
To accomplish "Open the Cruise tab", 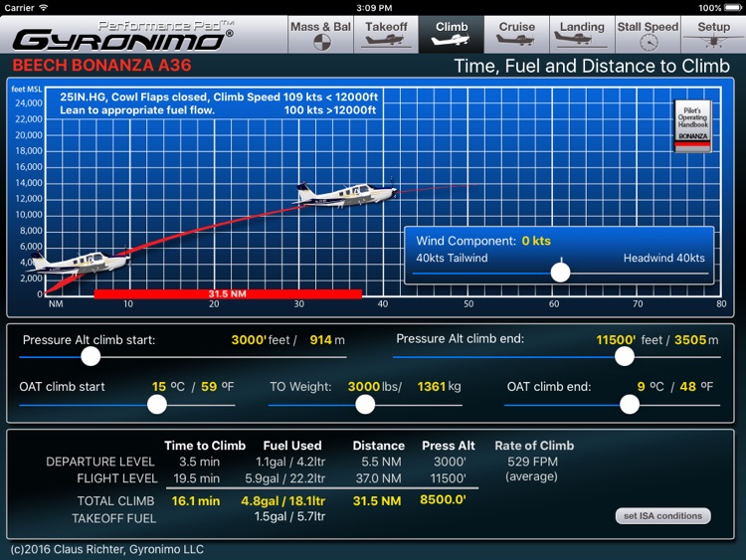I will [x=516, y=34].
